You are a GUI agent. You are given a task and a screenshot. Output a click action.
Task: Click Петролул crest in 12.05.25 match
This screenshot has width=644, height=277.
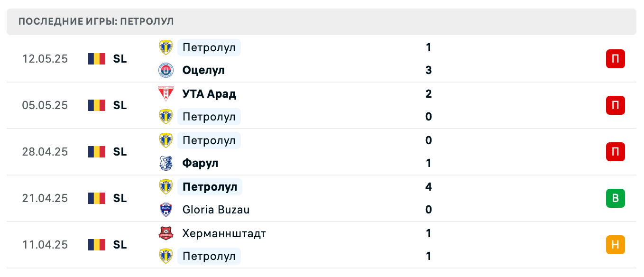[166, 47]
